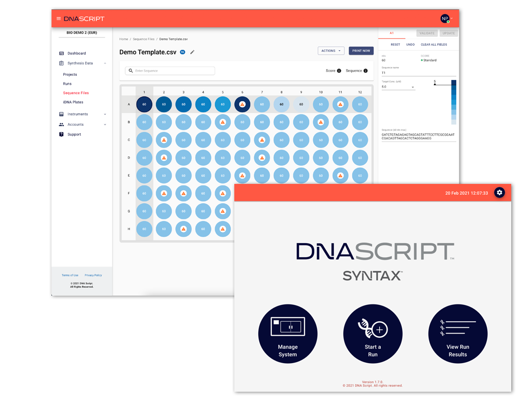Select well B10 with the warning icon
This screenshot has height=399, width=532.
321,122
